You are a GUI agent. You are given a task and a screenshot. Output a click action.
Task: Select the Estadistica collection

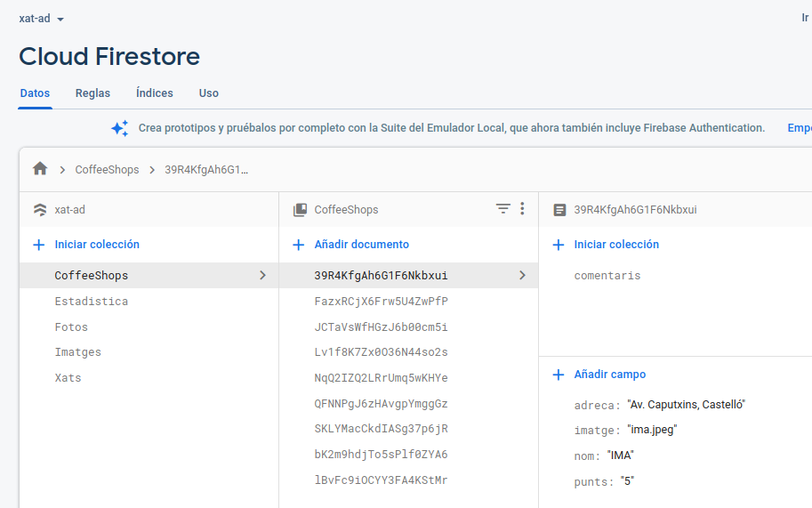pyautogui.click(x=91, y=302)
